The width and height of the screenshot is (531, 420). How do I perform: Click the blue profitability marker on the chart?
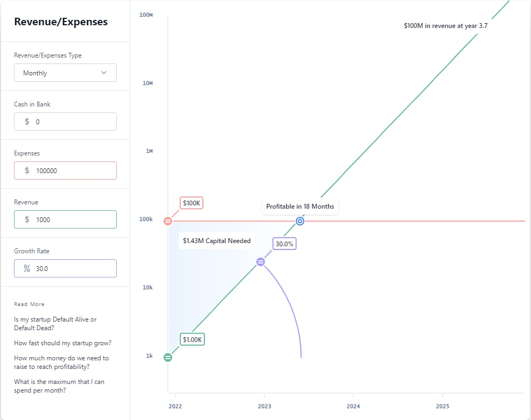300,221
